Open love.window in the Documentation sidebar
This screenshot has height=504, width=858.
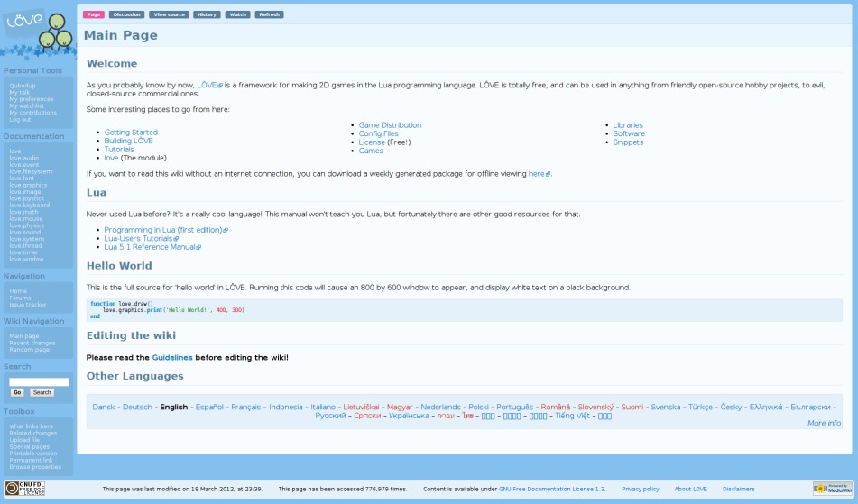[x=26, y=259]
